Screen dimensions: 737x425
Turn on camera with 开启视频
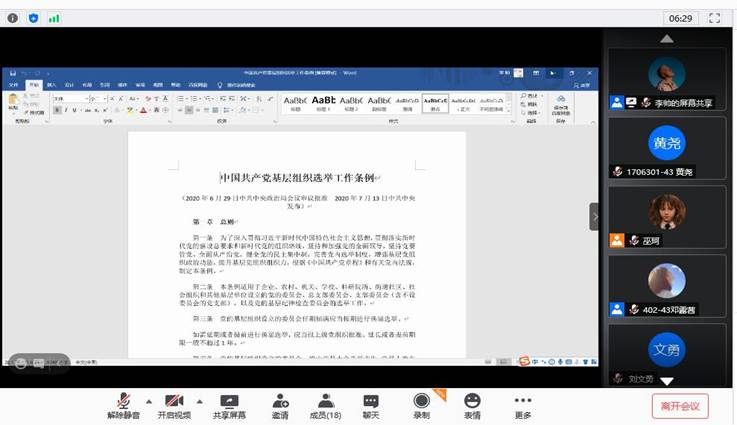pyautogui.click(x=173, y=403)
